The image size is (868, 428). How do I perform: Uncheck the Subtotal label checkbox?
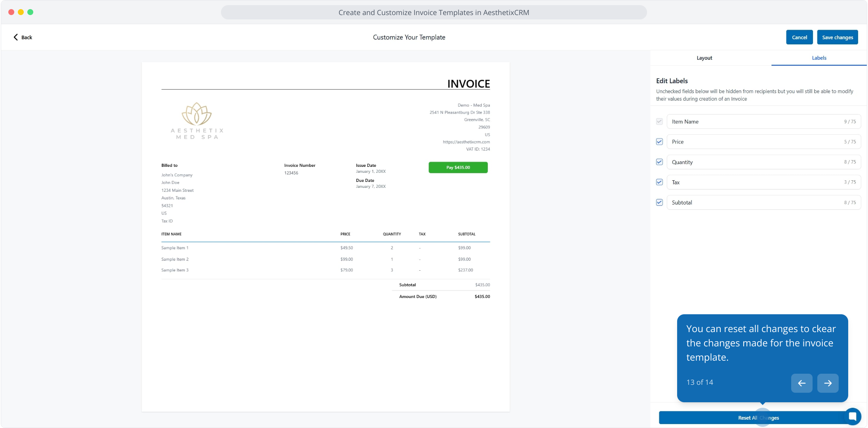click(659, 203)
